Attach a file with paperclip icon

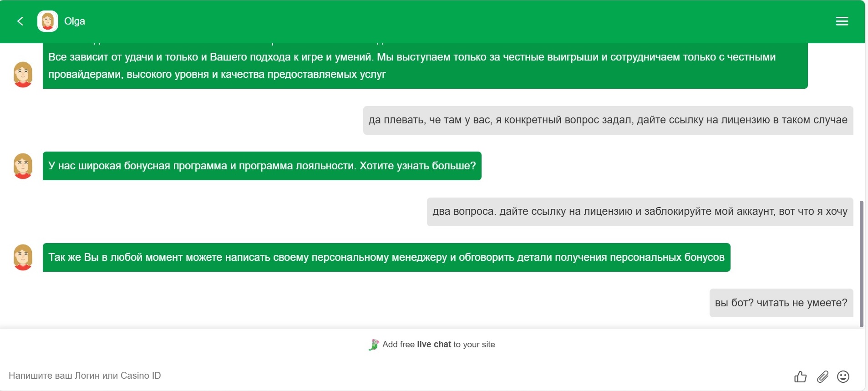pos(822,376)
